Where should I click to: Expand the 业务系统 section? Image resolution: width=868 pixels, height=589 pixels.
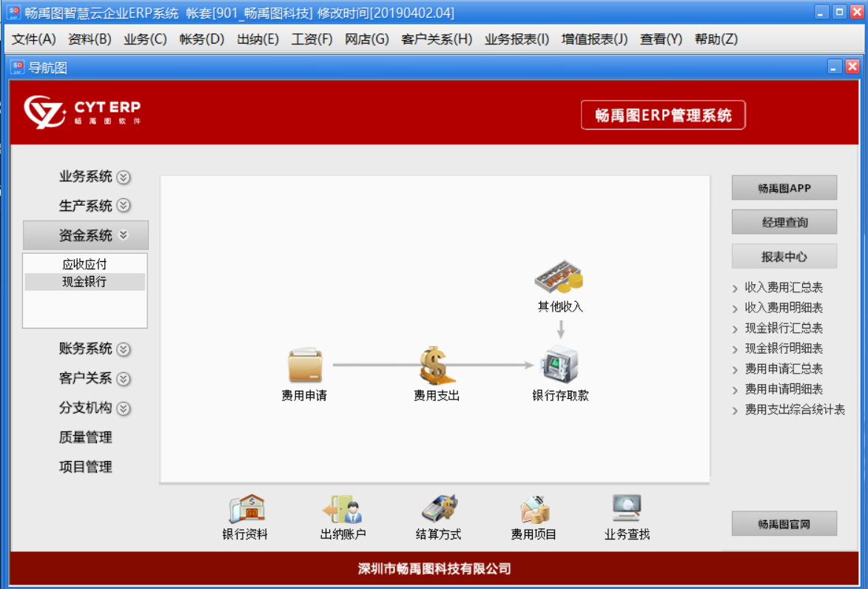click(x=94, y=177)
